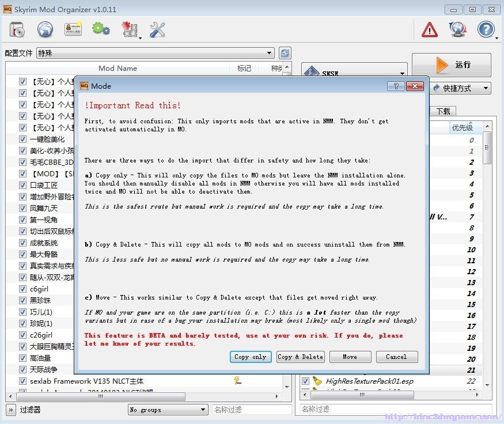The width and height of the screenshot is (504, 424).
Task: Click the plugin list vertical scrollbar thumb
Action: 487,147
